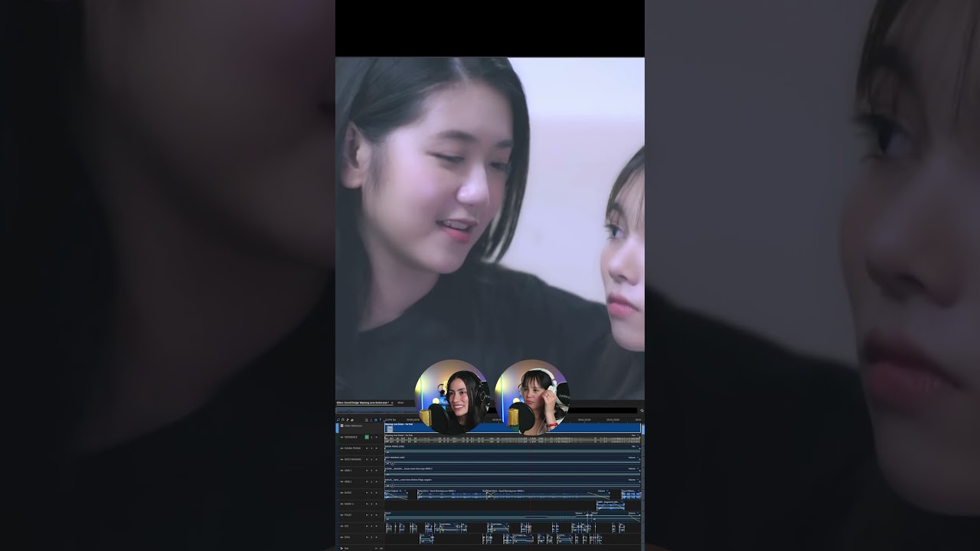This screenshot has width=980, height=551.
Task: Click the first icon in timeline toolbar
Action: click(x=338, y=420)
